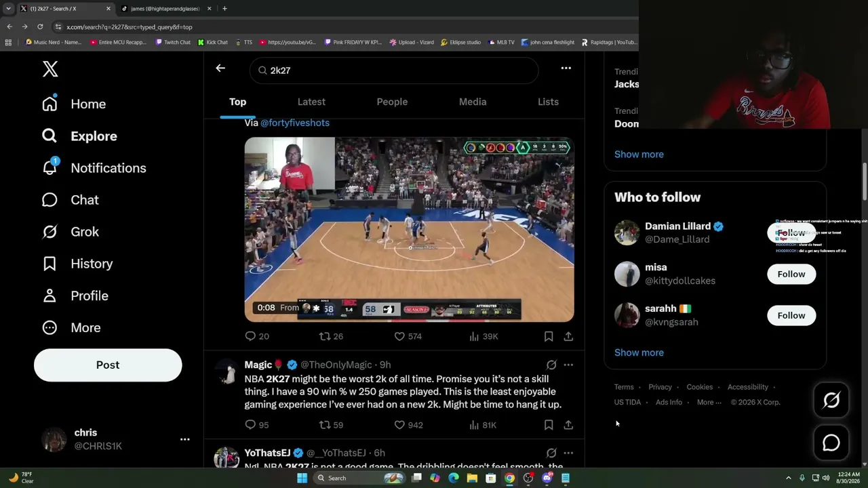
Task: Ask Grok about Magic's post
Action: [551, 365]
